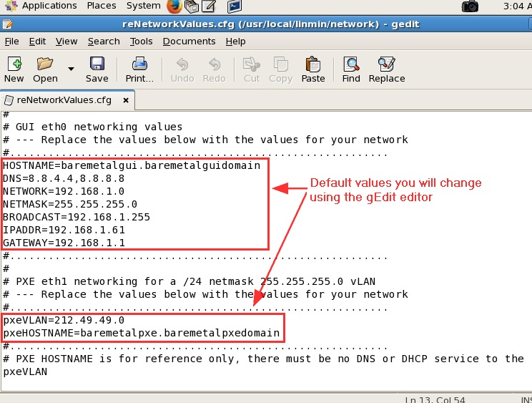Screen dimensions: 532x403
Task: Create a new document with New icon
Action: [14, 69]
